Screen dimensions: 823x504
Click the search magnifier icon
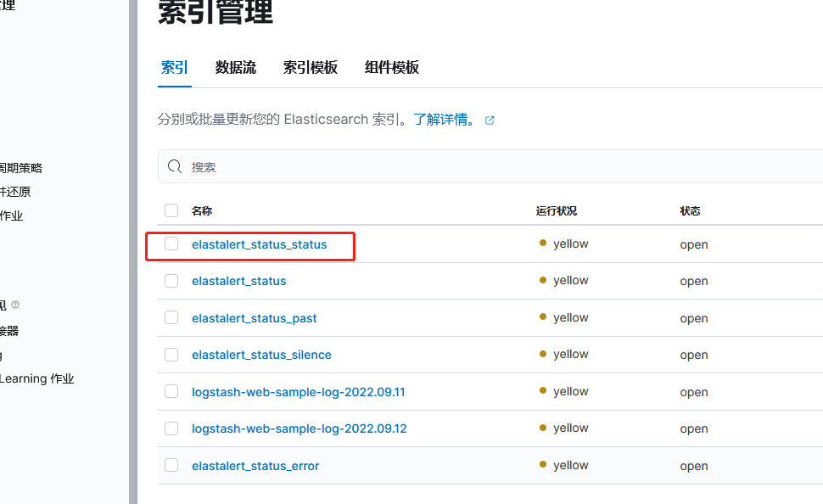[176, 166]
